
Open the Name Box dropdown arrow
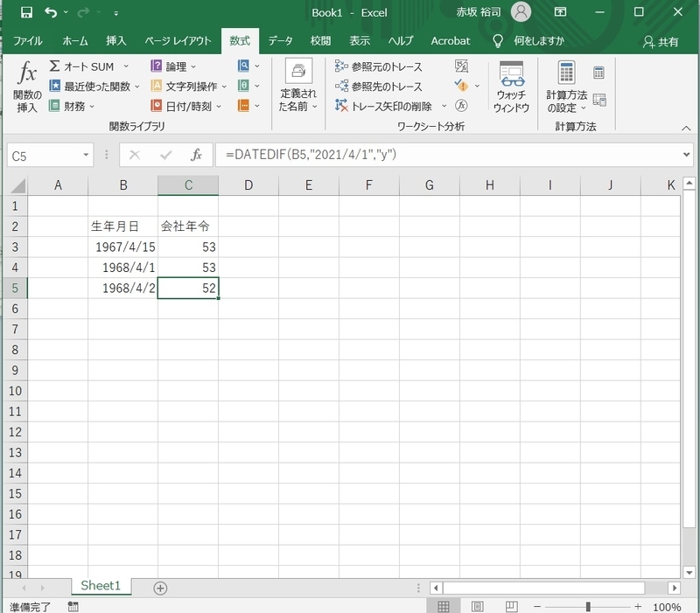[x=86, y=156]
